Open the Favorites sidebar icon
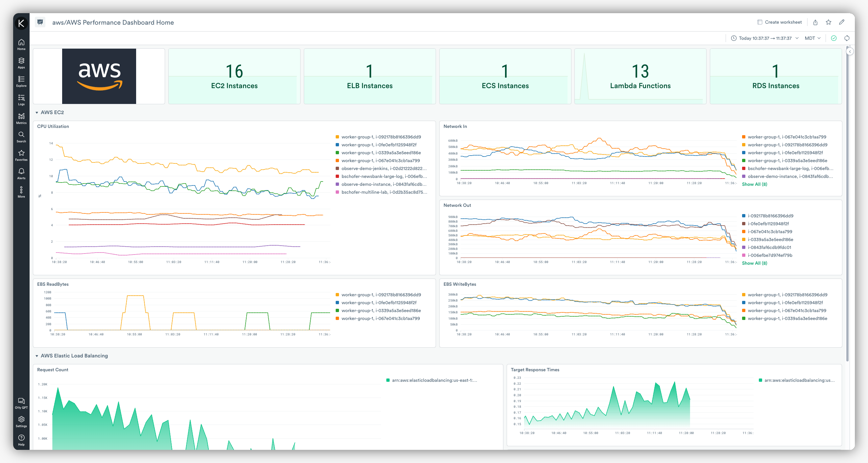The image size is (868, 463). click(x=21, y=155)
